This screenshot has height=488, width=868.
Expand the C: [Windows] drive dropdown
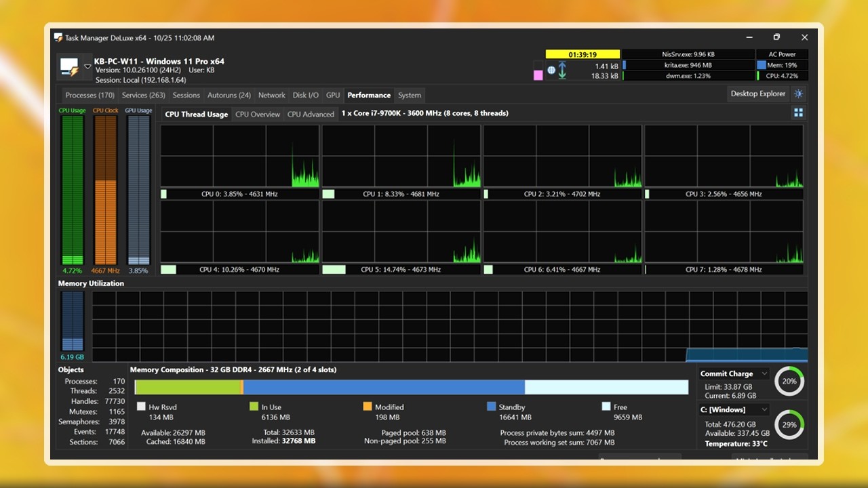pyautogui.click(x=764, y=409)
